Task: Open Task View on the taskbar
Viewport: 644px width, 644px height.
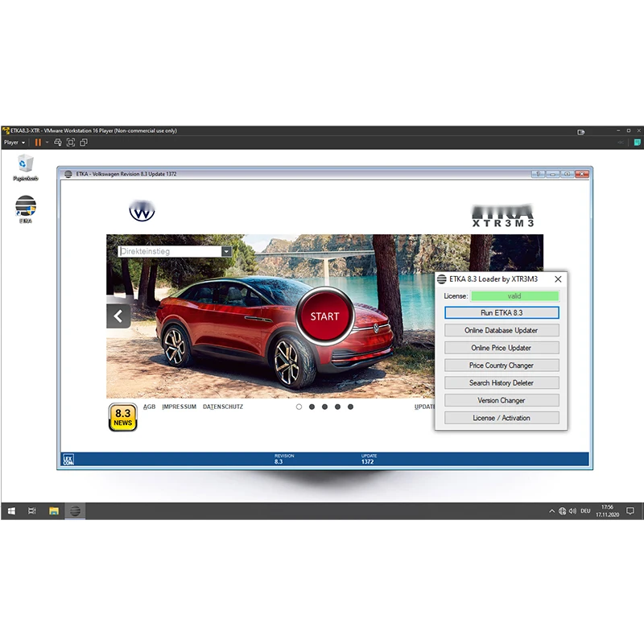Action: [x=32, y=511]
